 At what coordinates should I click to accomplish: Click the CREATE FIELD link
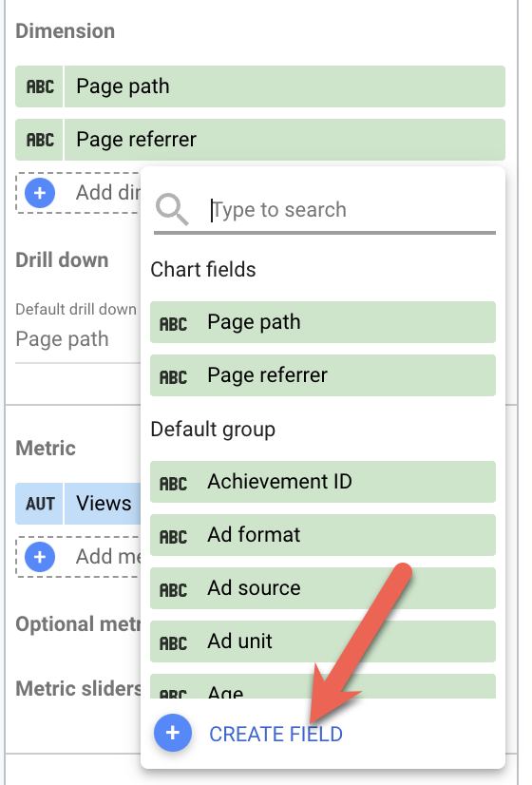point(275,734)
